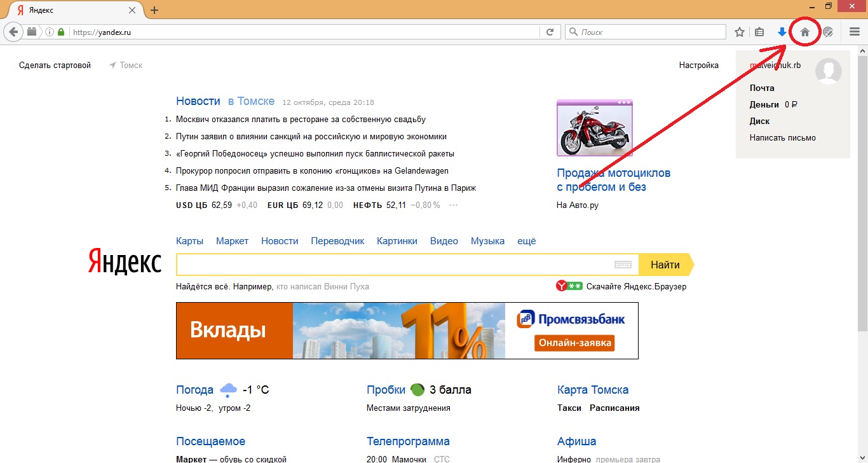
Task: Change location via Томск link
Action: coord(126,66)
